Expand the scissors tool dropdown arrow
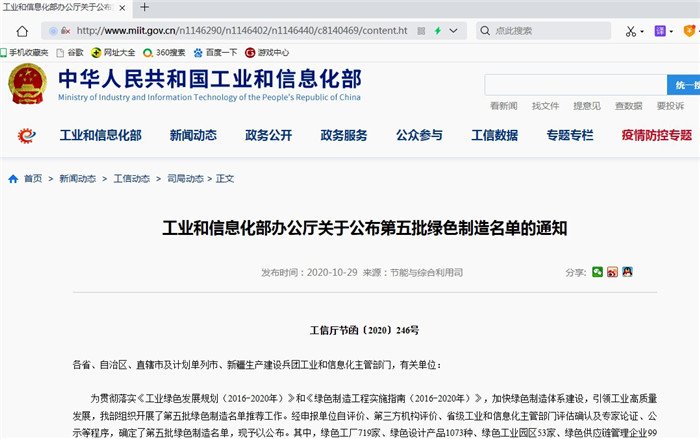Screen dimensions: 700x439 click(x=643, y=31)
